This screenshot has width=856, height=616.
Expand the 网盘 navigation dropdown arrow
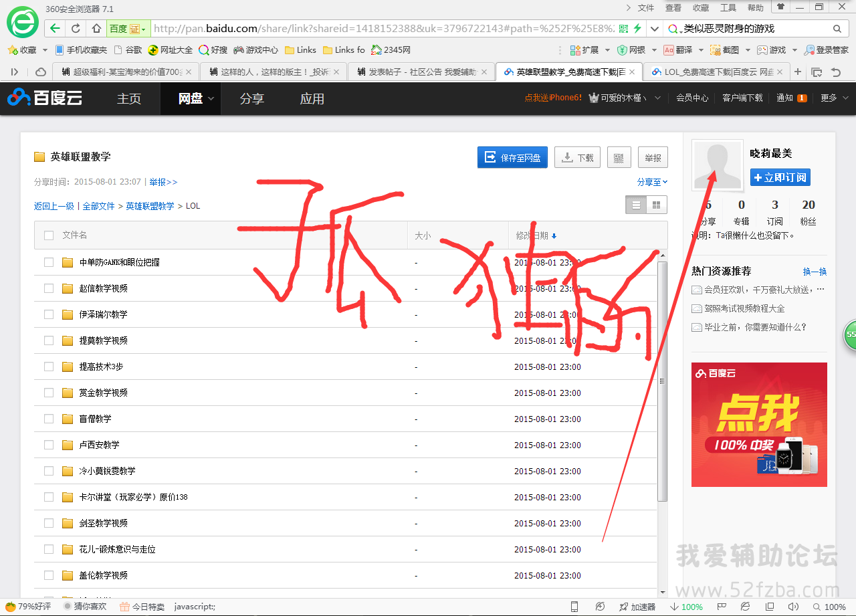(211, 98)
